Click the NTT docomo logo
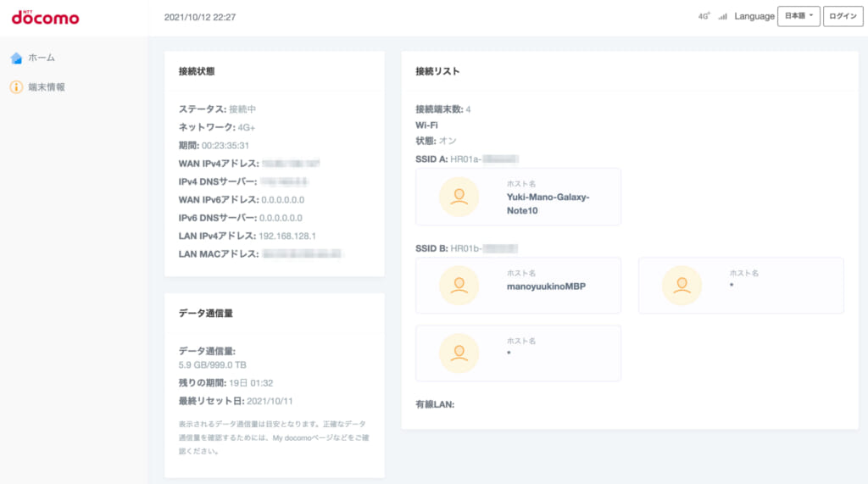868x484 pixels. (45, 17)
